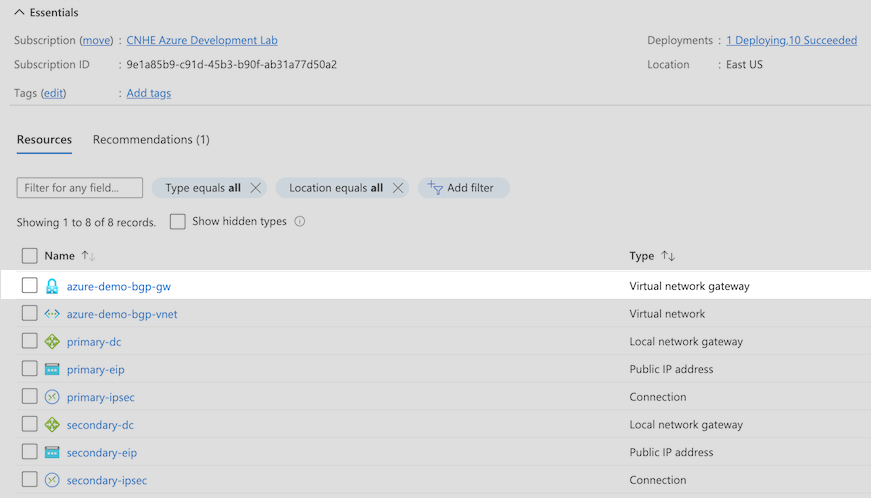
Task: Open the azure-demo-bgp-gw resource
Action: [118, 286]
